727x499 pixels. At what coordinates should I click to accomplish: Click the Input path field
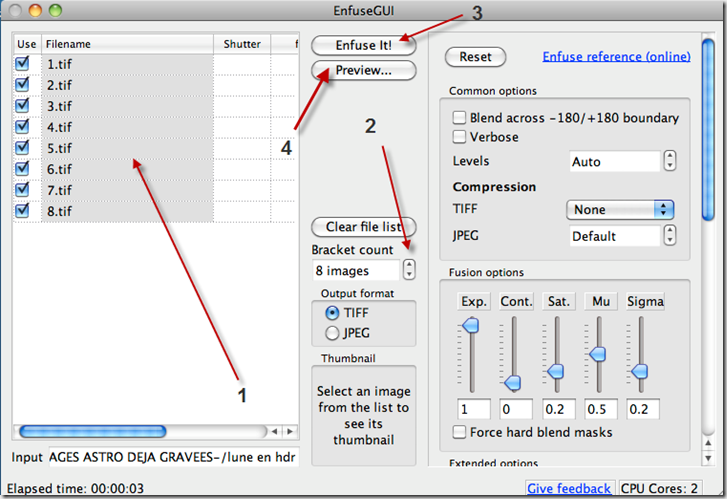(174, 457)
